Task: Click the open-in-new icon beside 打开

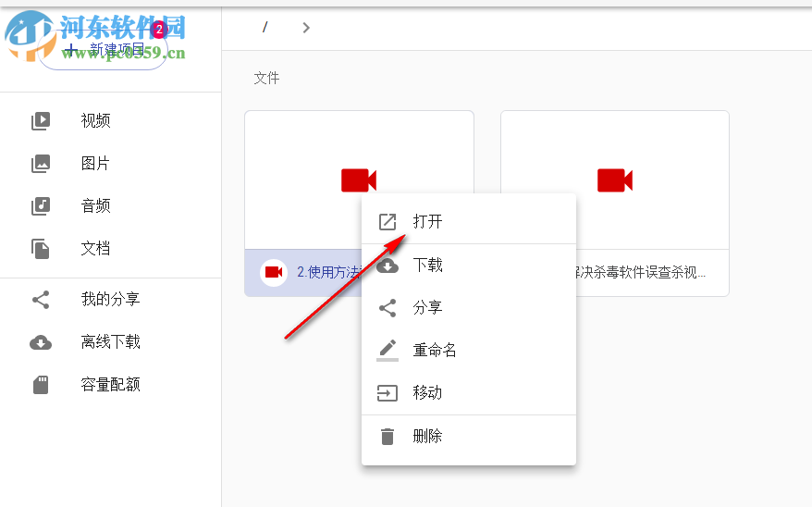Action: 388,222
